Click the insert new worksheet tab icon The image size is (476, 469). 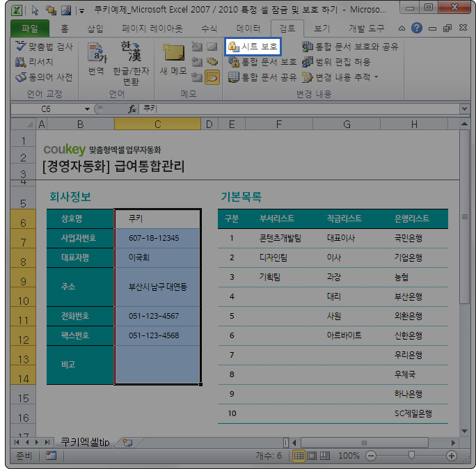[127, 443]
